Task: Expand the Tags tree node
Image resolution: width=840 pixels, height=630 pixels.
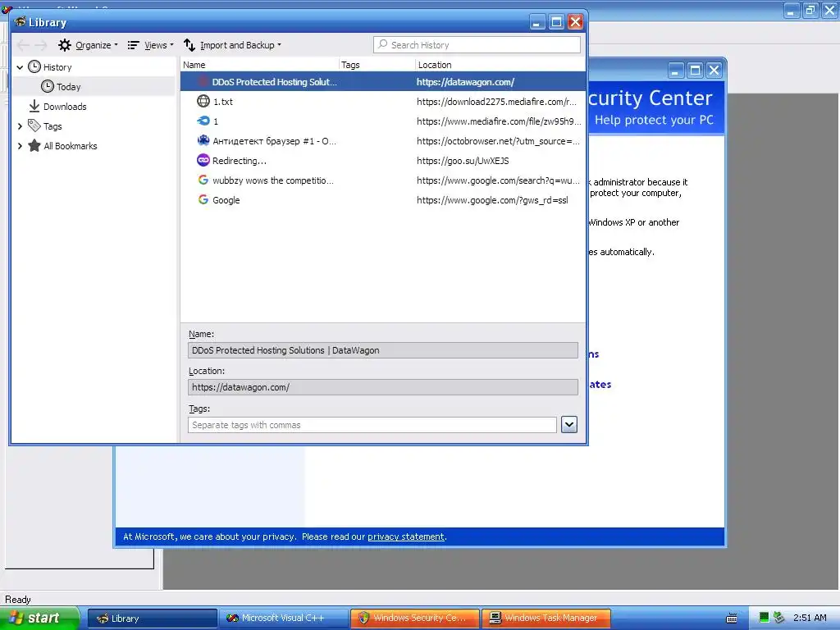Action: point(20,126)
